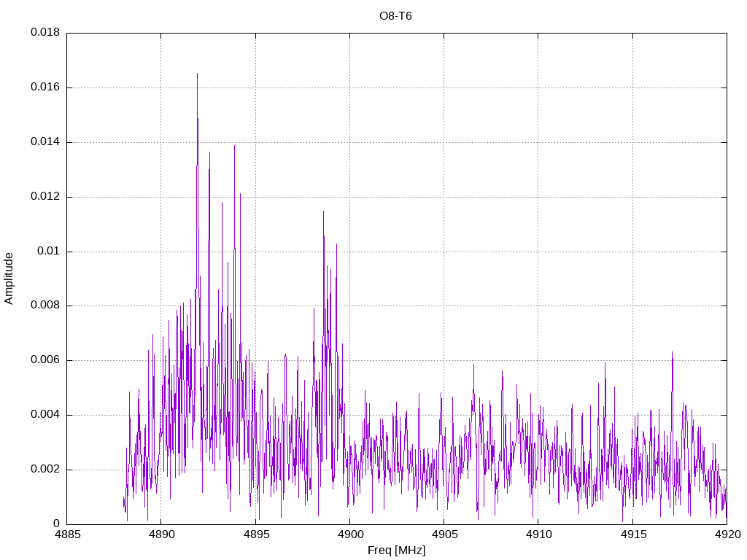Click the plot title O8-T6
This screenshot has width=747, height=560.
(x=395, y=16)
